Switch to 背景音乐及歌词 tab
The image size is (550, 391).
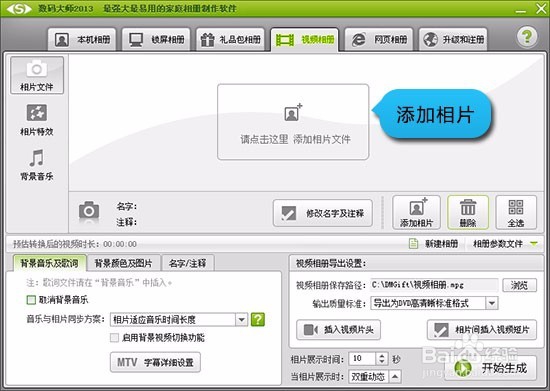point(49,263)
